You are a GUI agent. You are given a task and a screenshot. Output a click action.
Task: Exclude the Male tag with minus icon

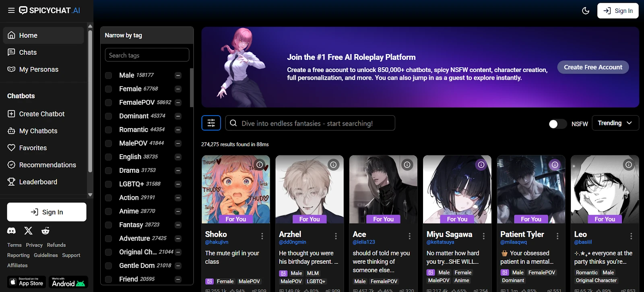(178, 75)
